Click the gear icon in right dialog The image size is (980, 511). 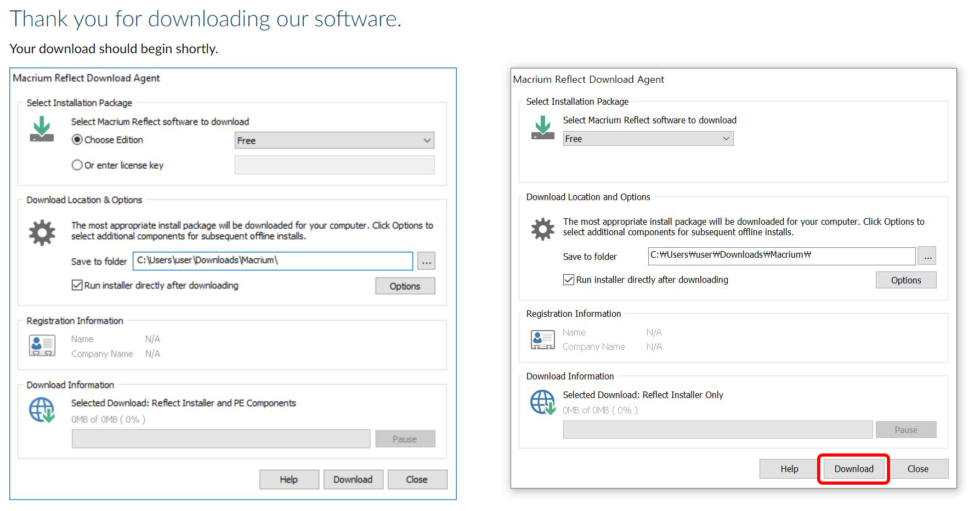point(543,229)
